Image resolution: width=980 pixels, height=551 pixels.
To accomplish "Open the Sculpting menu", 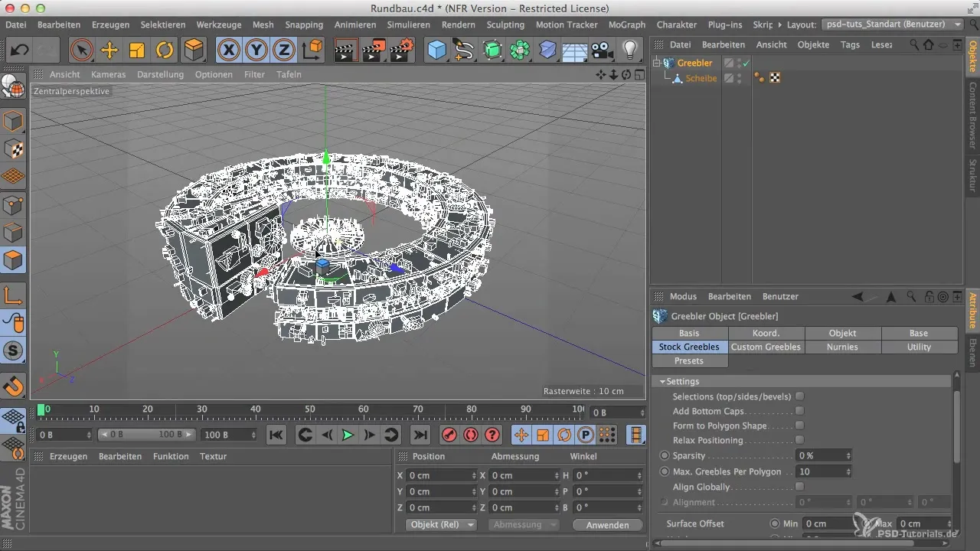I will click(505, 24).
